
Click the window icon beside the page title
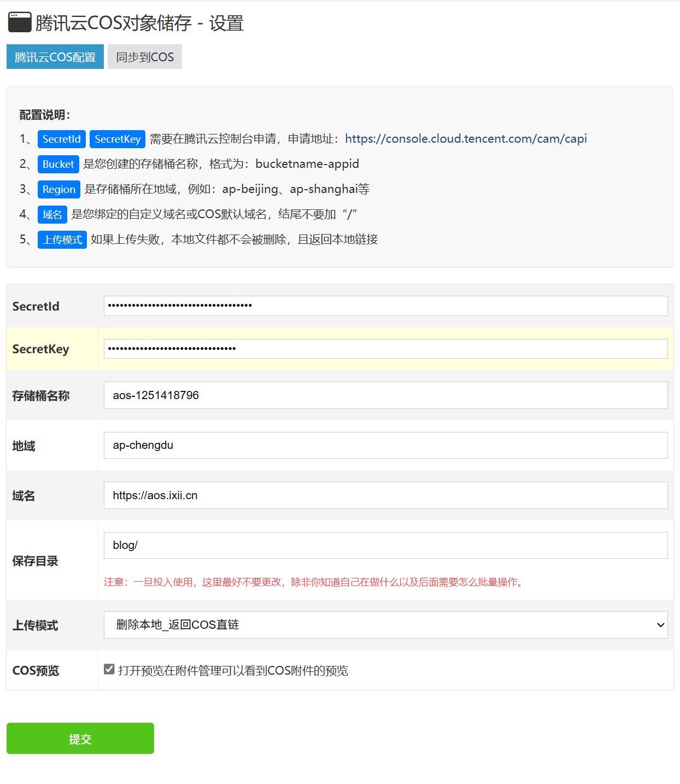click(20, 22)
